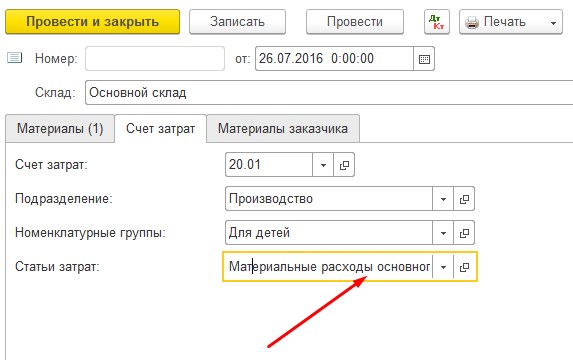Image resolution: width=573 pixels, height=360 pixels.
Task: Open the Для детей item form icon
Action: pos(464,233)
